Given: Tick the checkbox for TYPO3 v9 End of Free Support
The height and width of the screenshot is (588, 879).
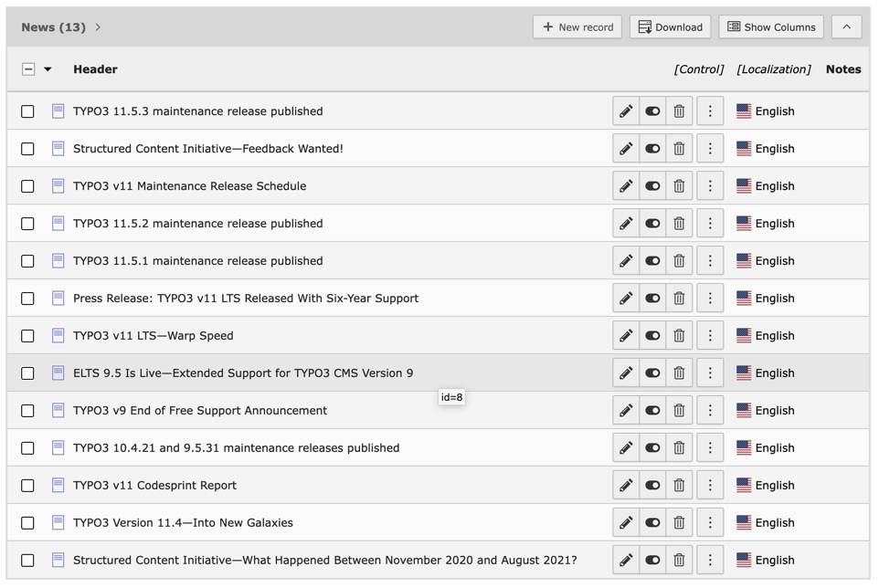Looking at the screenshot, I should tap(28, 411).
